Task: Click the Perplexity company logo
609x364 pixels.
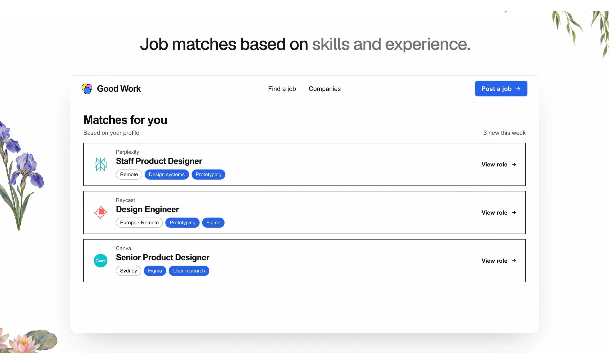Action: tap(100, 164)
